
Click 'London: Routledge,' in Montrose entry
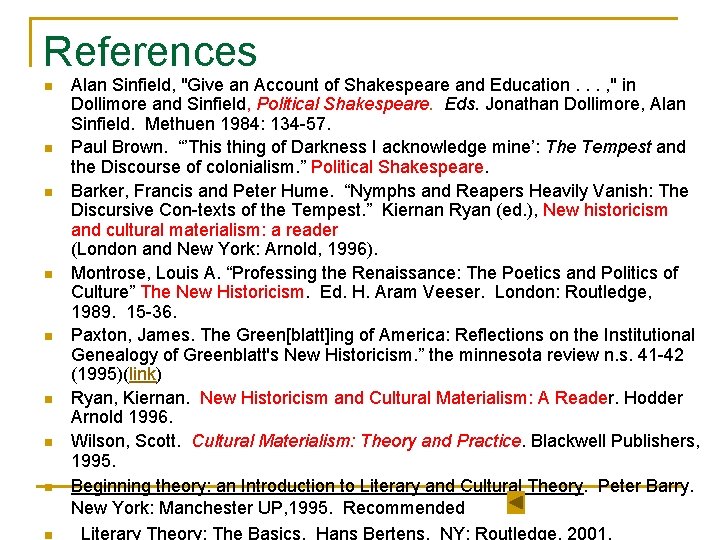(x=573, y=292)
